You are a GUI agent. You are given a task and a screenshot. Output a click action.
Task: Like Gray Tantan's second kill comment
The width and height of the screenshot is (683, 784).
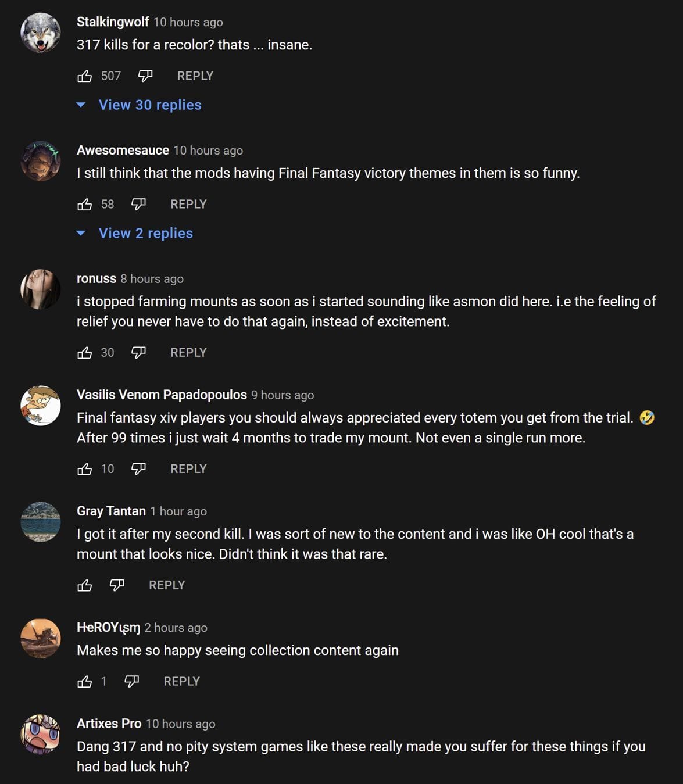click(x=85, y=585)
